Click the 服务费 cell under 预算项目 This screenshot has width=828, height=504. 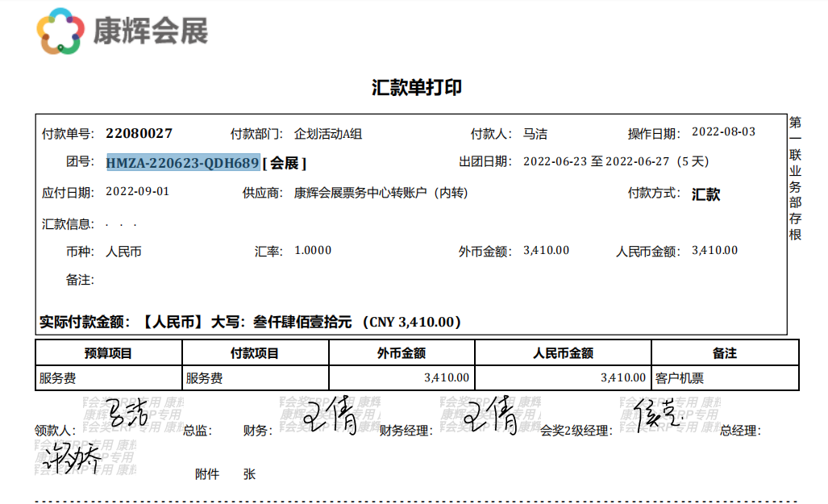58,377
